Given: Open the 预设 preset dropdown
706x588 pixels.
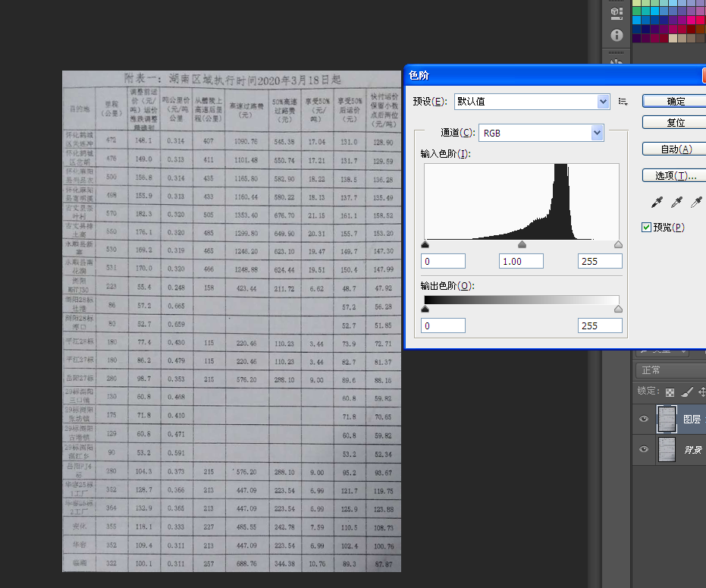Looking at the screenshot, I should pos(532,102).
